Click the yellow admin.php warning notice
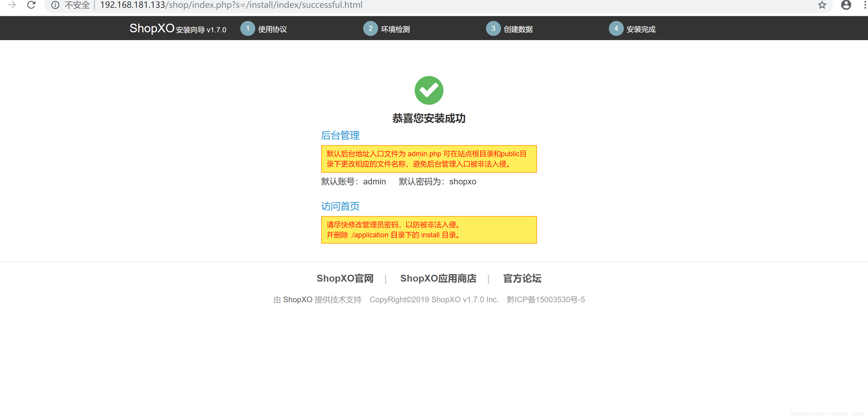This screenshot has height=419, width=868. 429,159
